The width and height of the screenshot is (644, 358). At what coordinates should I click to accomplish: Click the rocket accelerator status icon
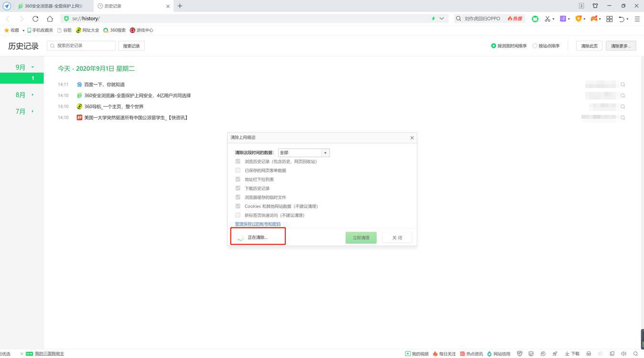coord(555,354)
